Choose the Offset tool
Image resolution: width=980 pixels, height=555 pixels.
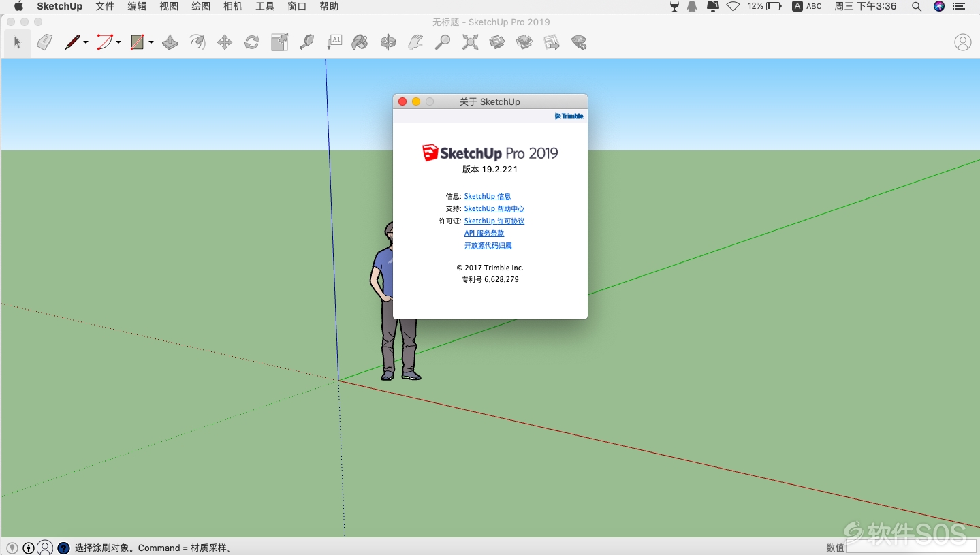tap(197, 42)
